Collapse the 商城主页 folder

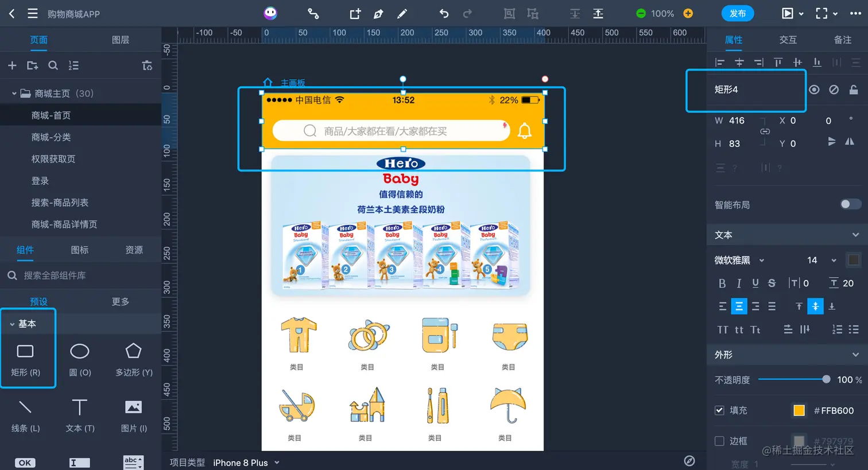14,94
